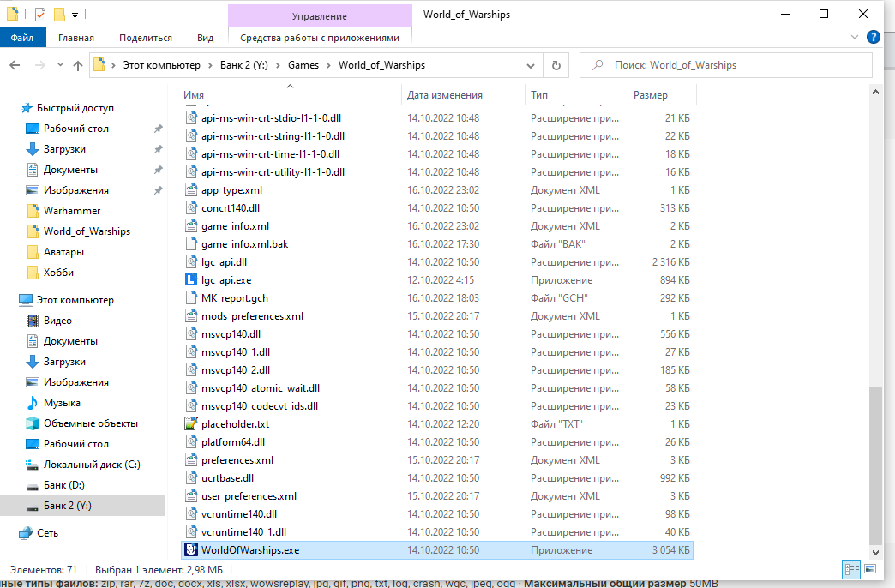Click the Properties quick access toolbar icon
Viewport: 895px width, 588px height.
tap(40, 15)
